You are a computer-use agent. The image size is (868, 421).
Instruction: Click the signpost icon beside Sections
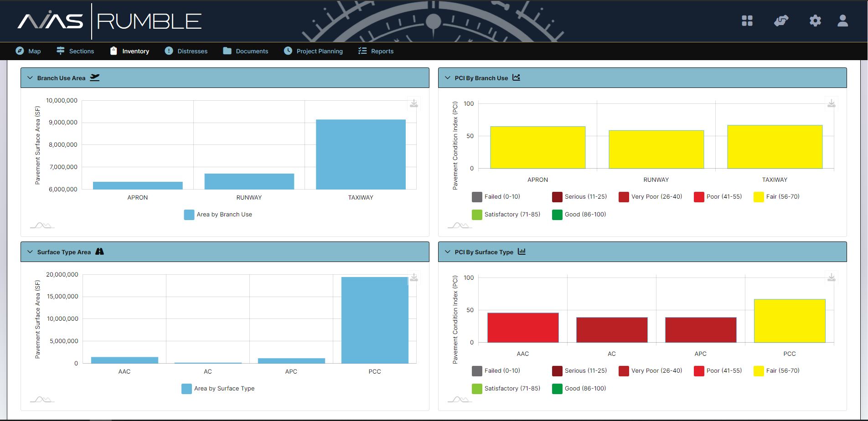point(60,51)
